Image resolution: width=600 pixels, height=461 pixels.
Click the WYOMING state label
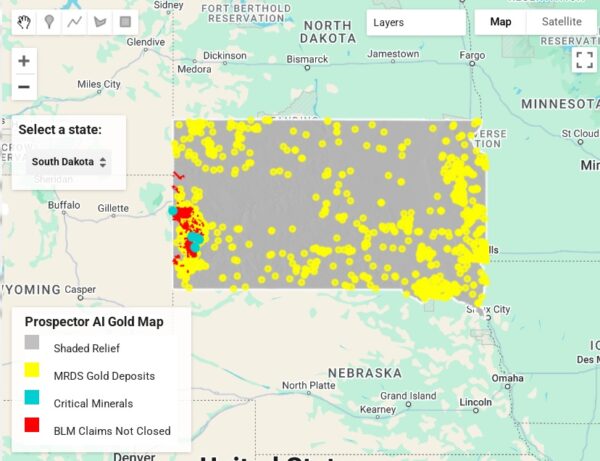[31, 290]
